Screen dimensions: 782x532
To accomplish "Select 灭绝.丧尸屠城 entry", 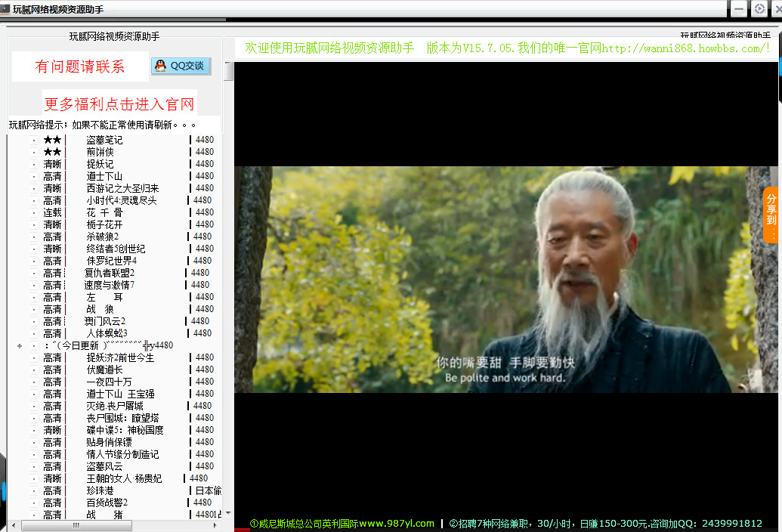I will click(115, 406).
